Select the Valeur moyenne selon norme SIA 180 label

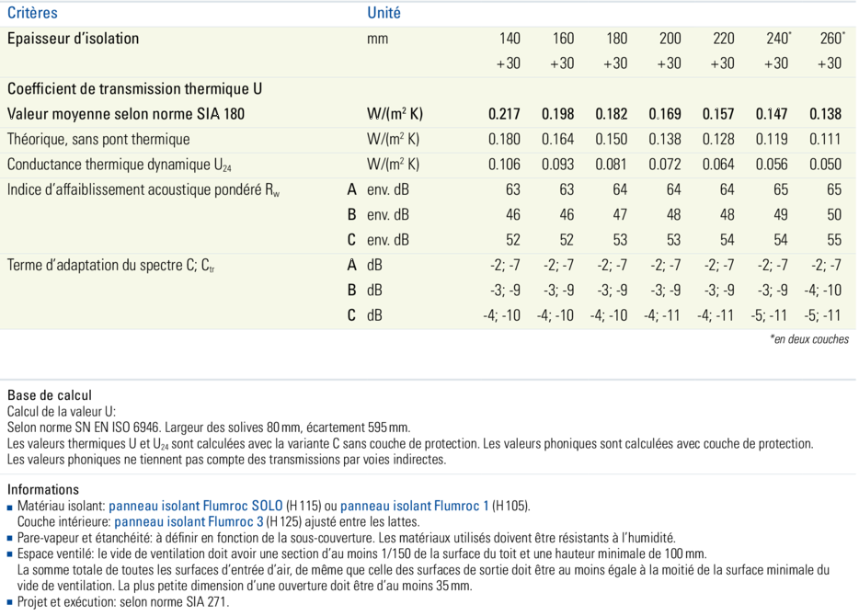(126, 114)
